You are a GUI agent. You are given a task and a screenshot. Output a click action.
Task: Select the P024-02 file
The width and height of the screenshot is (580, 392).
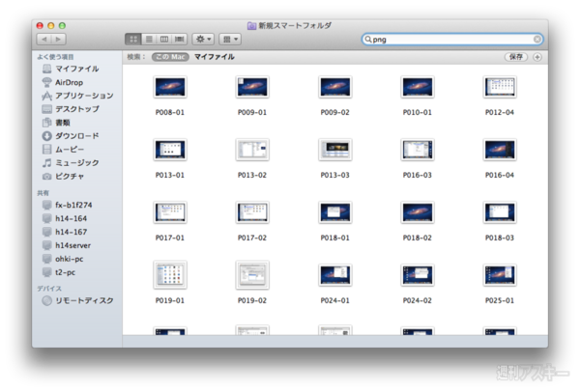pos(418,275)
